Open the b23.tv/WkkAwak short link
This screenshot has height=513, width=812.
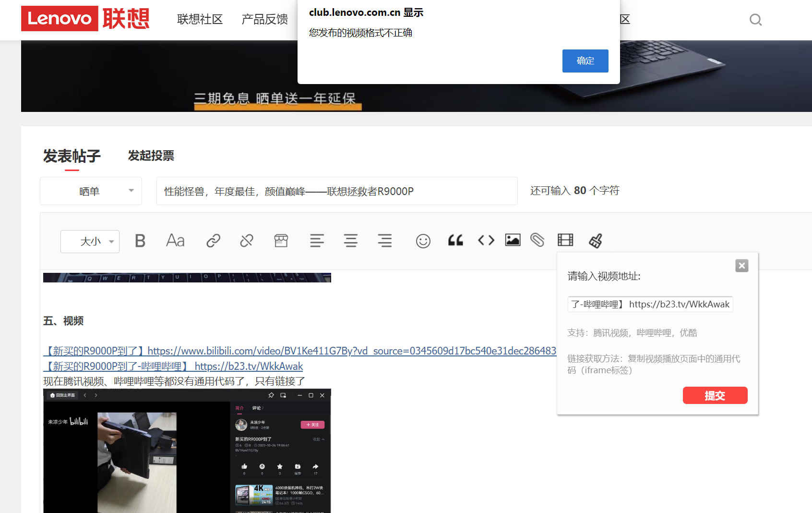(173, 366)
